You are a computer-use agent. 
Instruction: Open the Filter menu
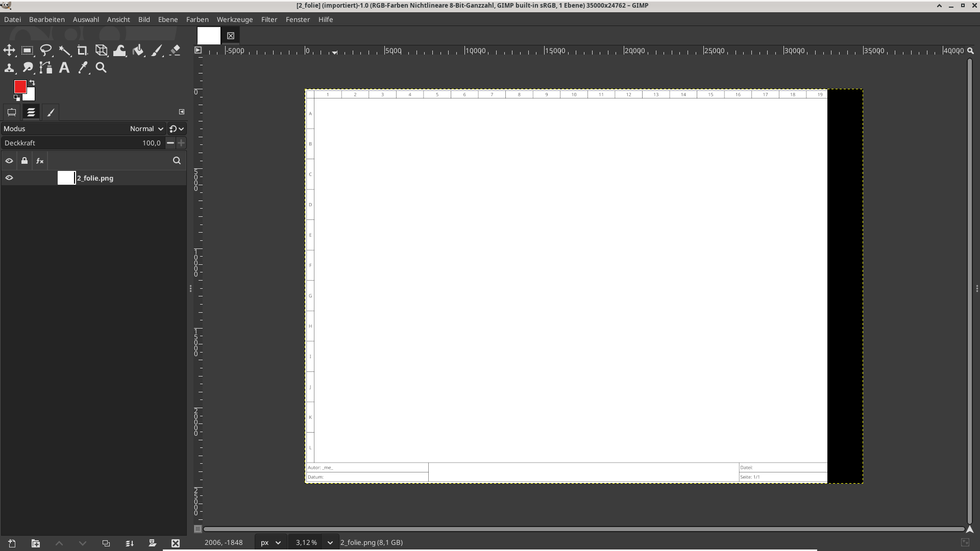[x=269, y=19]
